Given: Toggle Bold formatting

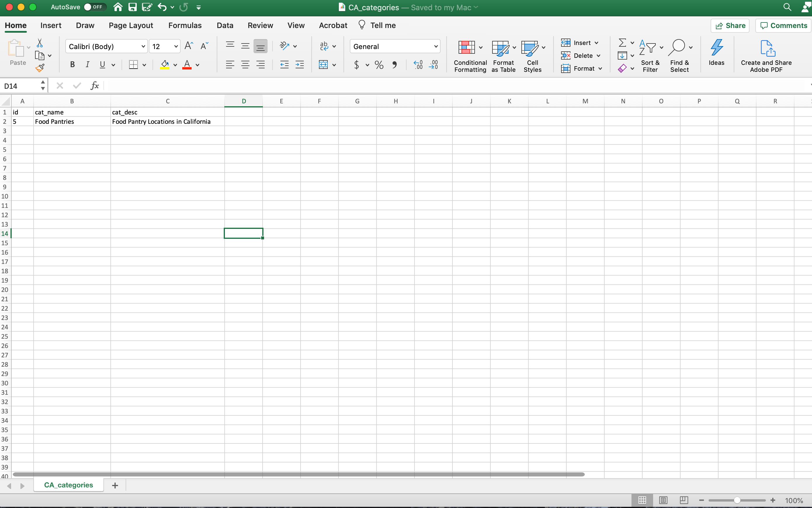Looking at the screenshot, I should 72,65.
